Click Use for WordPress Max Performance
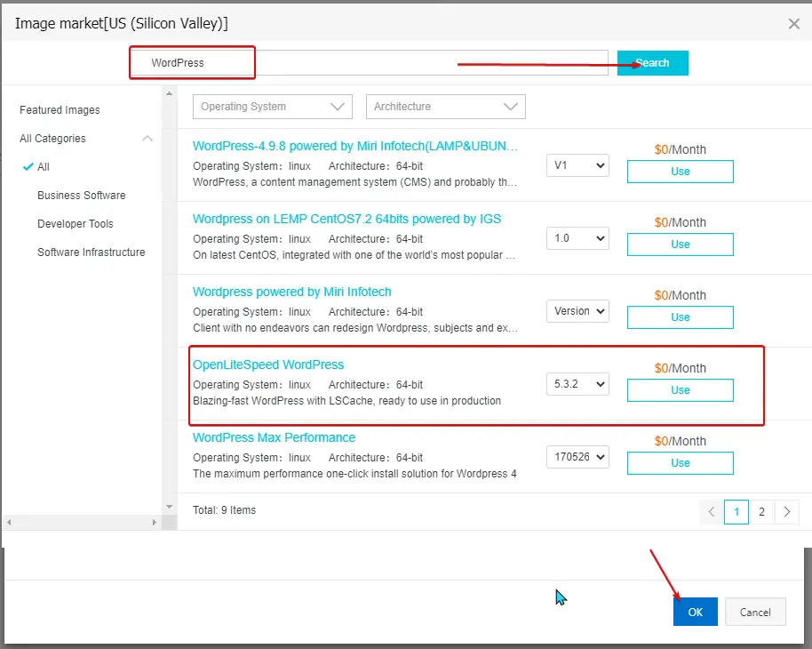 pos(680,463)
